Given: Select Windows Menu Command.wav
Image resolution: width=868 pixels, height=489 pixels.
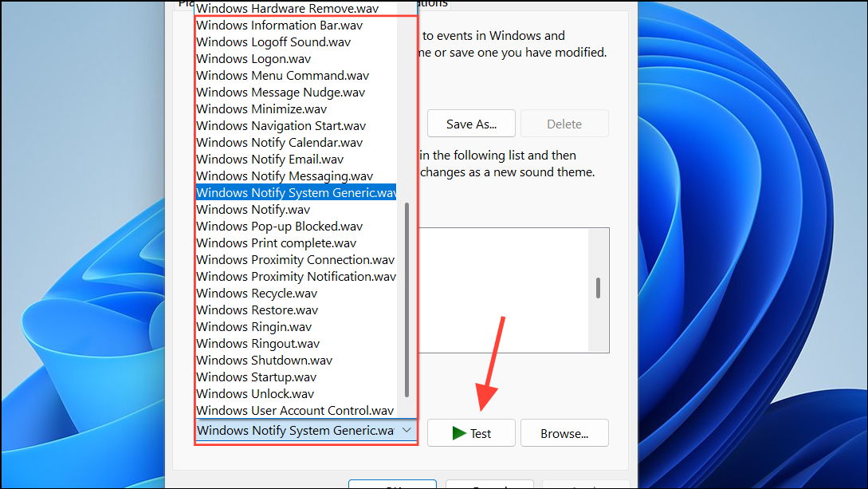Looking at the screenshot, I should coord(297,75).
